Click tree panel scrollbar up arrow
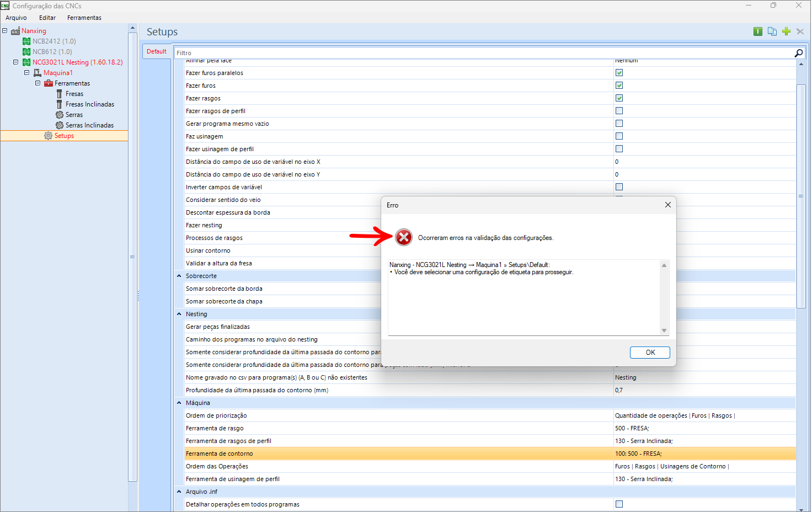 (132, 28)
